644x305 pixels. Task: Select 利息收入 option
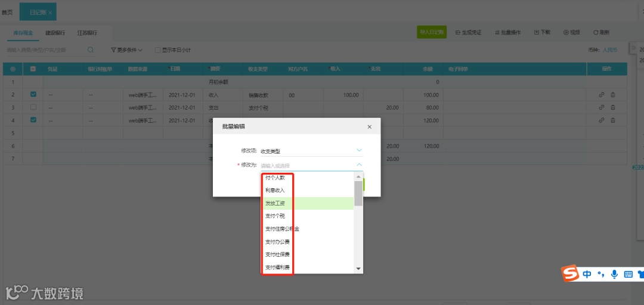pos(307,191)
